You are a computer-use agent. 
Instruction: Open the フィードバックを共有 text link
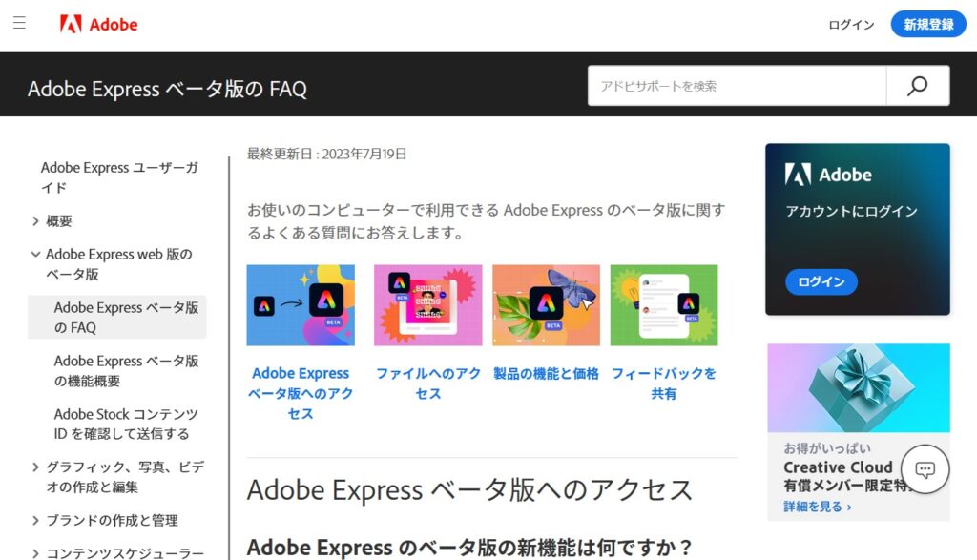(x=664, y=384)
